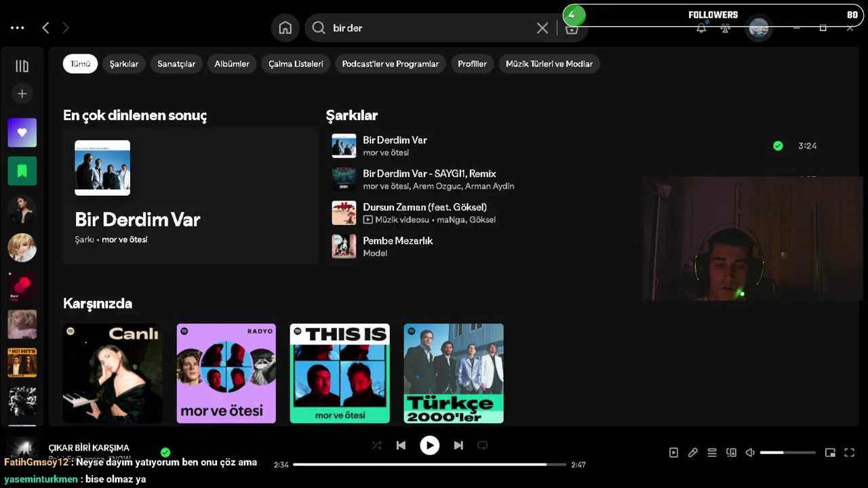Adjust the volume slider
The width and height of the screenshot is (868, 488).
click(788, 453)
